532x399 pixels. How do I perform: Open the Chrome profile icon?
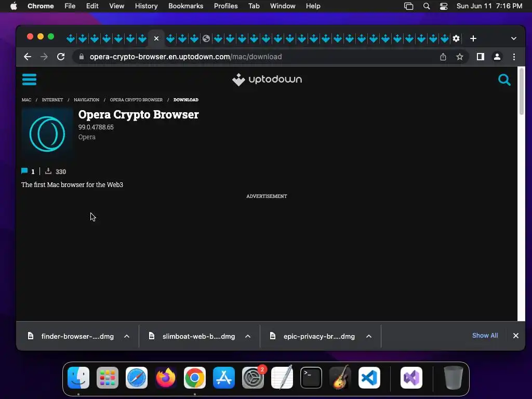point(497,57)
